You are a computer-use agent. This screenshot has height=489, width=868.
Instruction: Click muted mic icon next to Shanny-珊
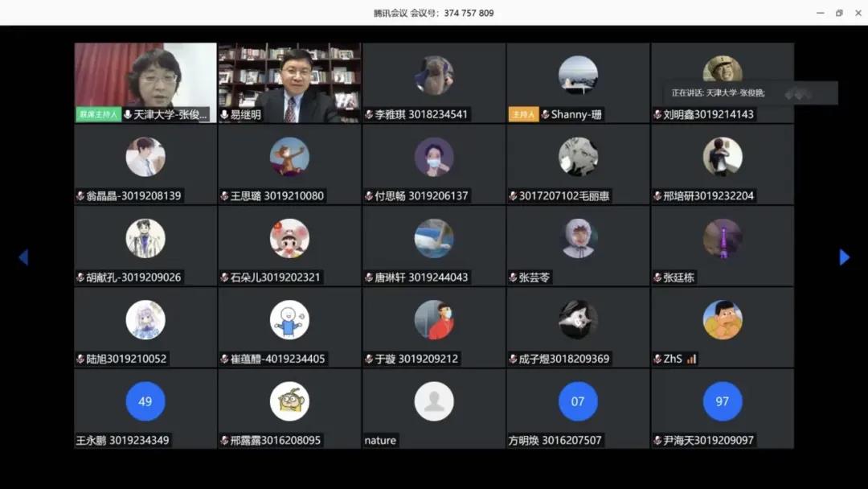tap(545, 115)
